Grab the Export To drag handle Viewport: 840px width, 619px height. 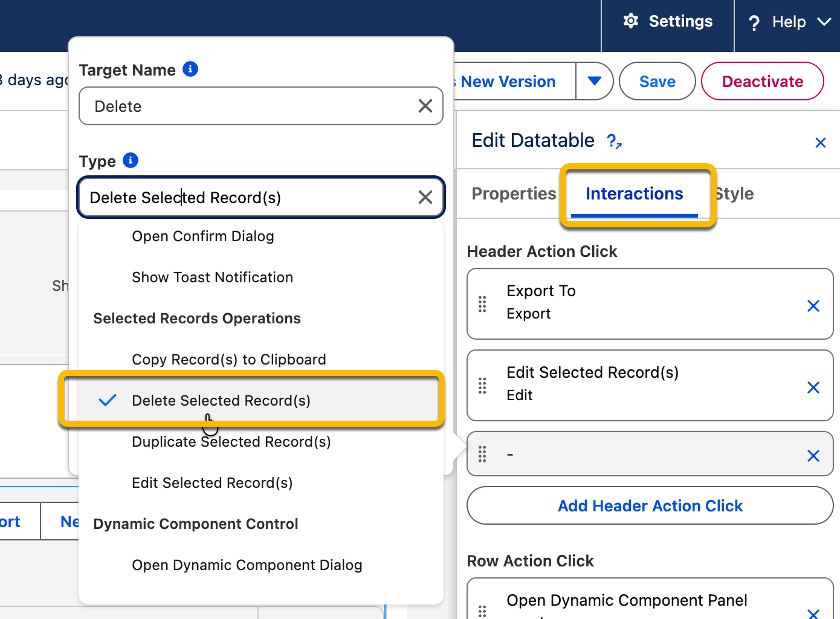tap(482, 304)
